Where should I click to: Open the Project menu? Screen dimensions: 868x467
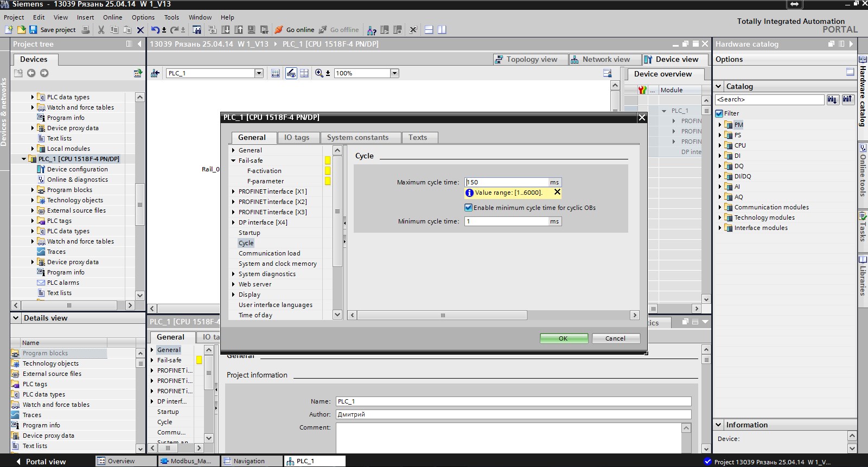(14, 17)
